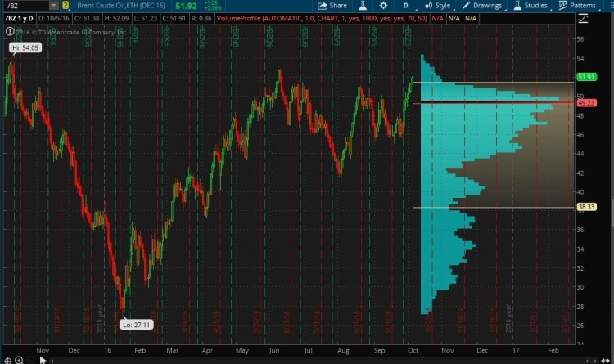
Task: Click the green 51.91 price label
Action: click(585, 77)
